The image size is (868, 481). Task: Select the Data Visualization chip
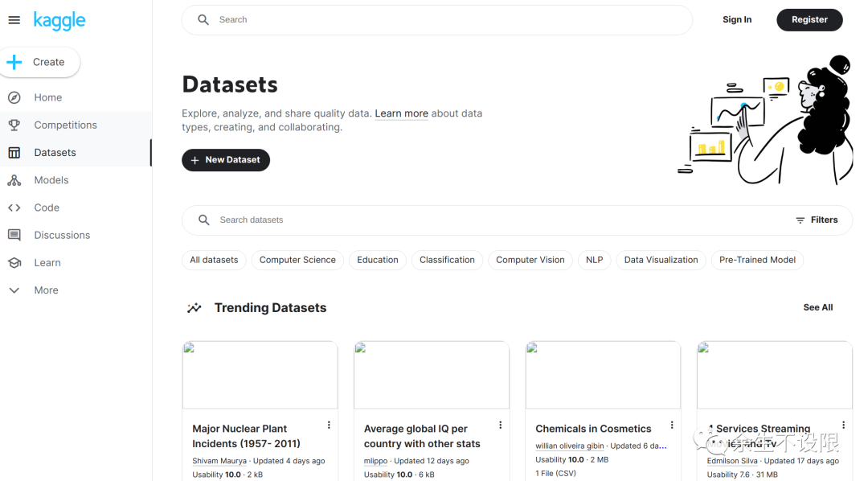pyautogui.click(x=661, y=260)
